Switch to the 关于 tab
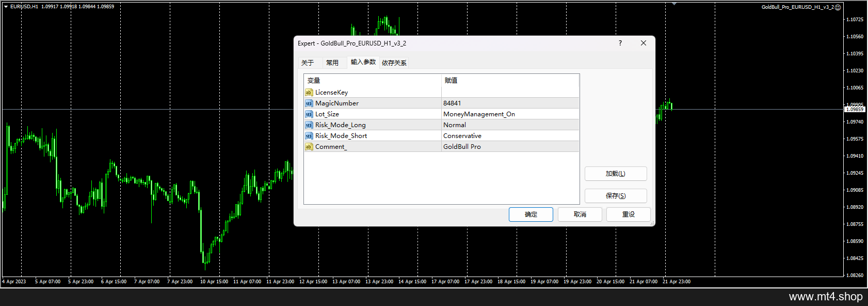The width and height of the screenshot is (868, 306). click(308, 63)
